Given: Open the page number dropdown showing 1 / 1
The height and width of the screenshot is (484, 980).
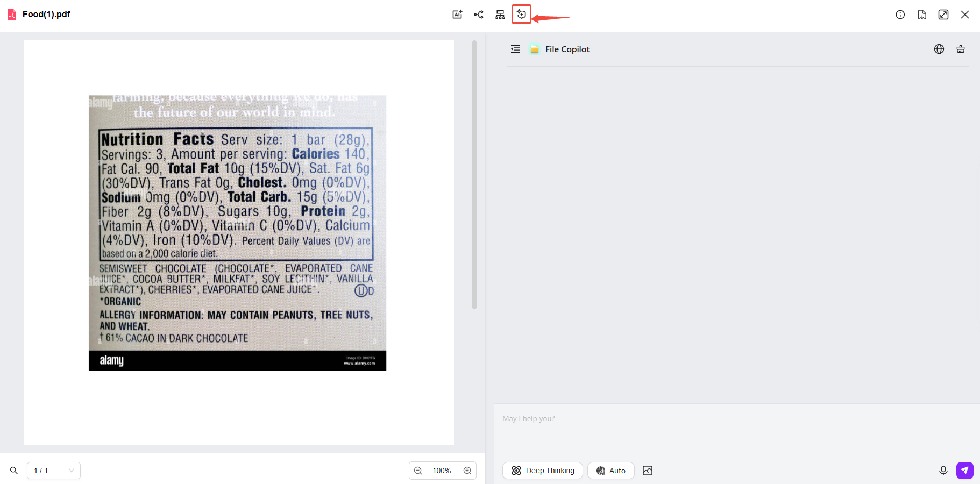Looking at the screenshot, I should (x=54, y=471).
